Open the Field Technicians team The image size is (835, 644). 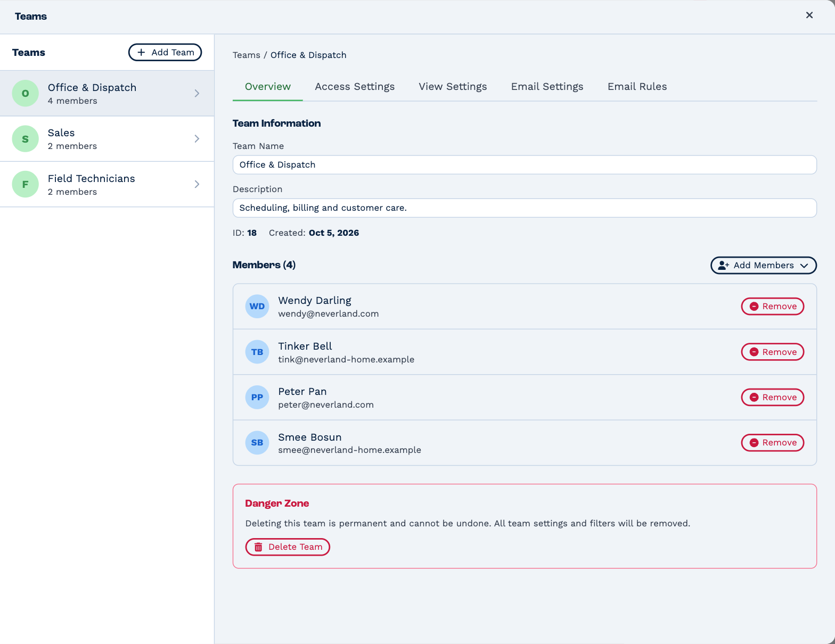point(107,184)
